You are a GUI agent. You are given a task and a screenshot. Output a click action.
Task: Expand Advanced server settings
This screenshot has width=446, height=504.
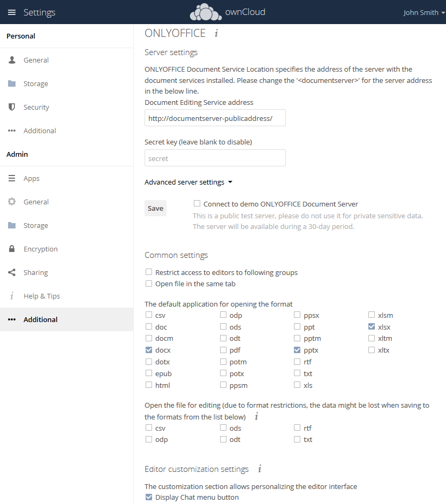(x=188, y=182)
